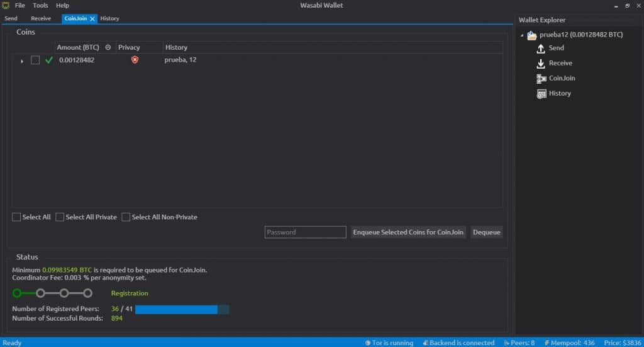Click the green confirmed checkmark icon
Screen dimensions: 644x347
[x=49, y=60]
